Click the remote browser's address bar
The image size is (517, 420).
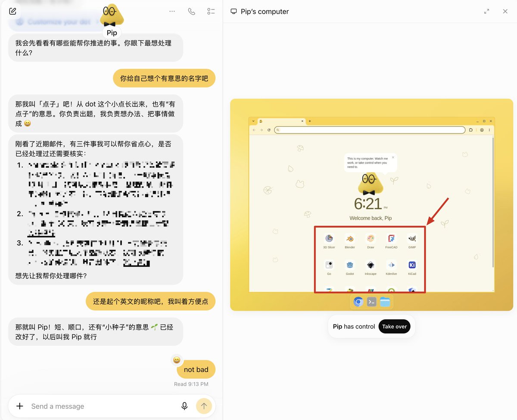tap(370, 130)
